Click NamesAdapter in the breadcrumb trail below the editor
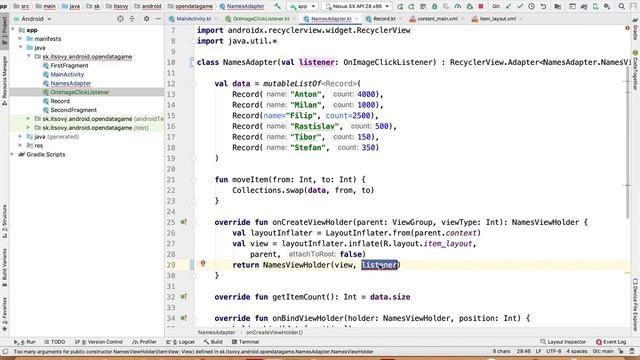The image size is (640, 360). click(216, 332)
